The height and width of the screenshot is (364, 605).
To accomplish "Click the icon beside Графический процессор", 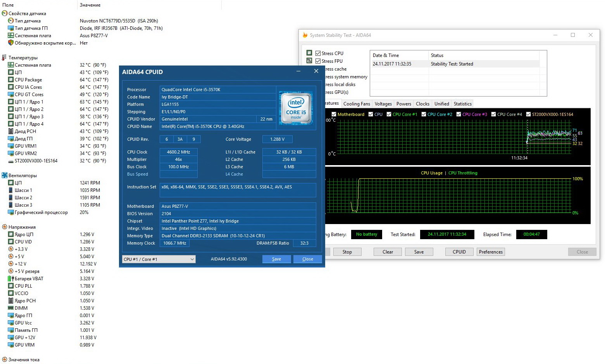I will point(11,212).
